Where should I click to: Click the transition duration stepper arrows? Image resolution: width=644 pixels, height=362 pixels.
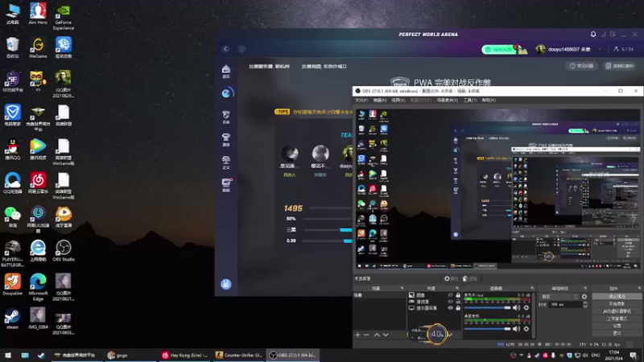(x=585, y=305)
